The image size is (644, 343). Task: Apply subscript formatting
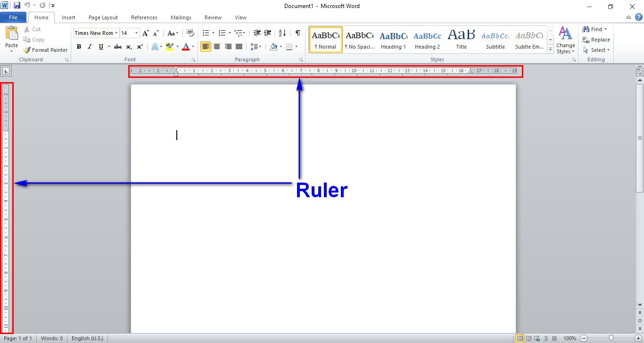pyautogui.click(x=129, y=47)
